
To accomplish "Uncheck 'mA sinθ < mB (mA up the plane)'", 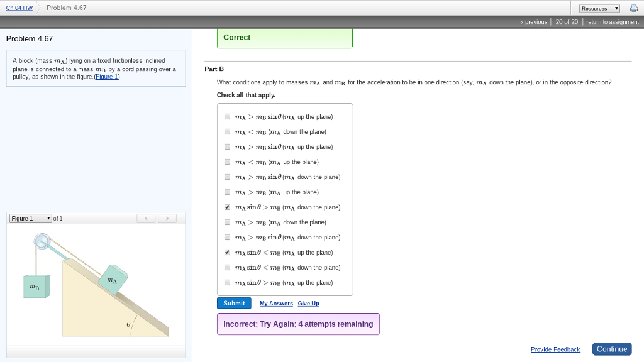I will click(227, 253).
